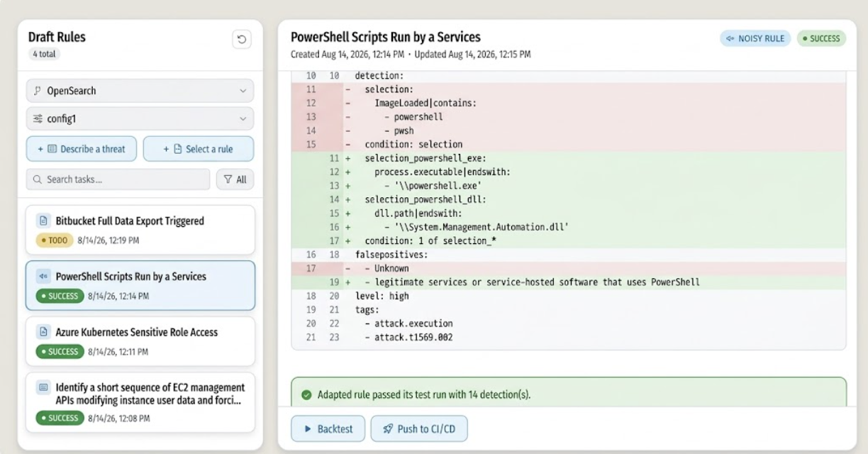
Task: Click added line 'condition: 1 of selection_*'
Action: pos(569,240)
